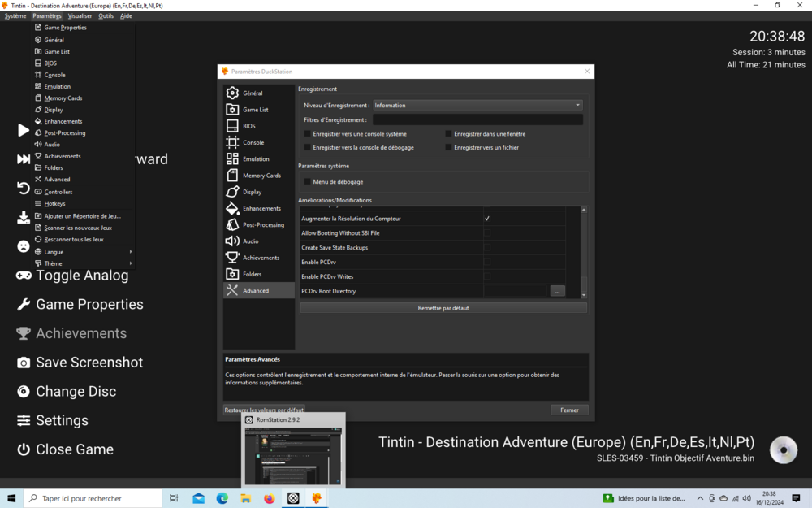The height and width of the screenshot is (508, 812).
Task: Open the Niveau d'Enregistrement dropdown
Action: 477,105
